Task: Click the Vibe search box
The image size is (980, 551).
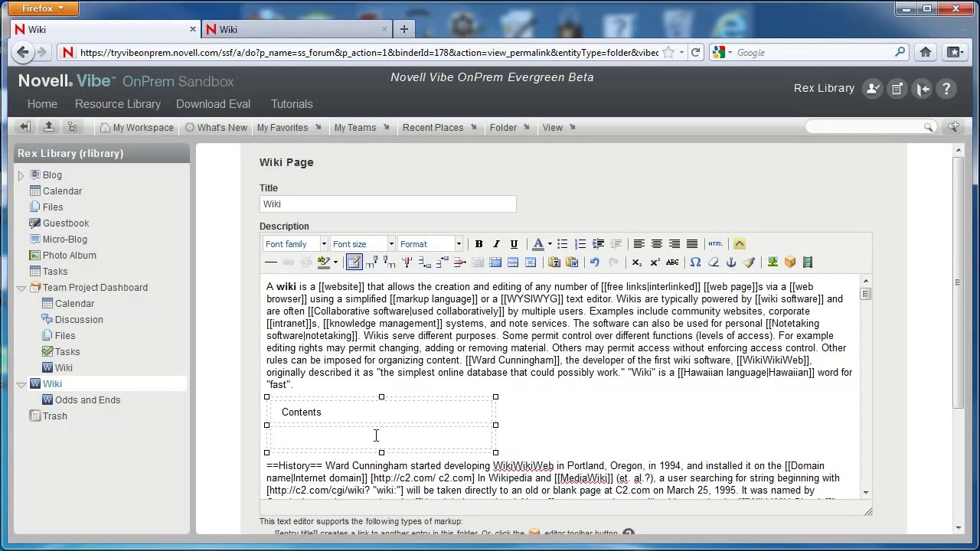Action: [x=871, y=127]
